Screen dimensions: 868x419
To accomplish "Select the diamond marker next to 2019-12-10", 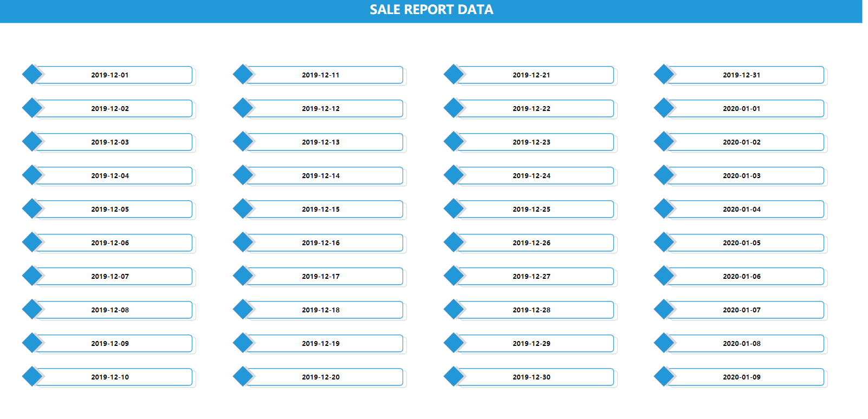I will pyautogui.click(x=32, y=376).
